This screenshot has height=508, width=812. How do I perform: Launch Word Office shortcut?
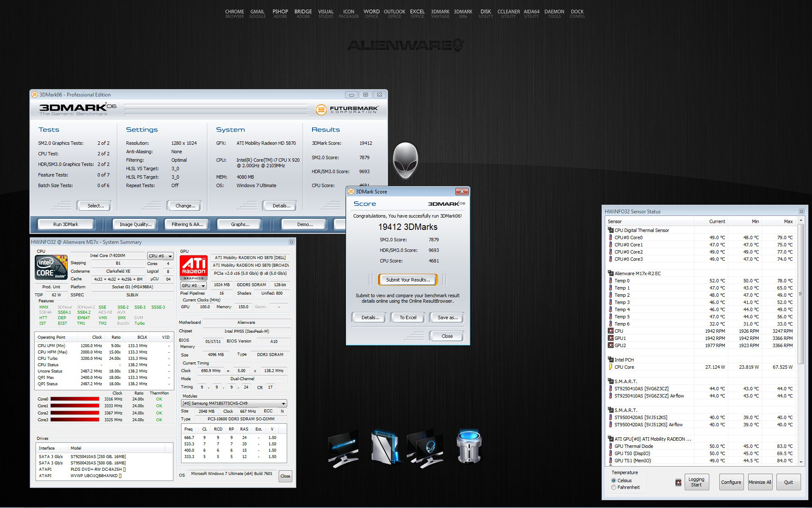pos(371,14)
